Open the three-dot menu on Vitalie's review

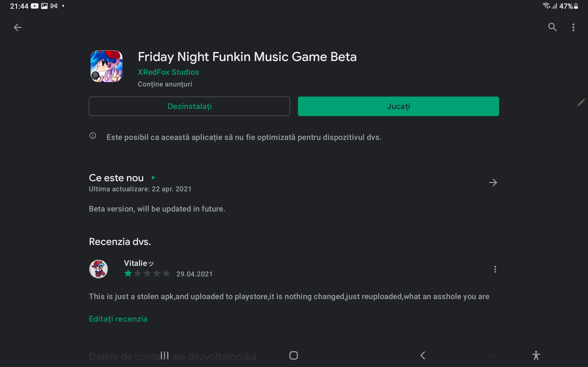pyautogui.click(x=495, y=270)
